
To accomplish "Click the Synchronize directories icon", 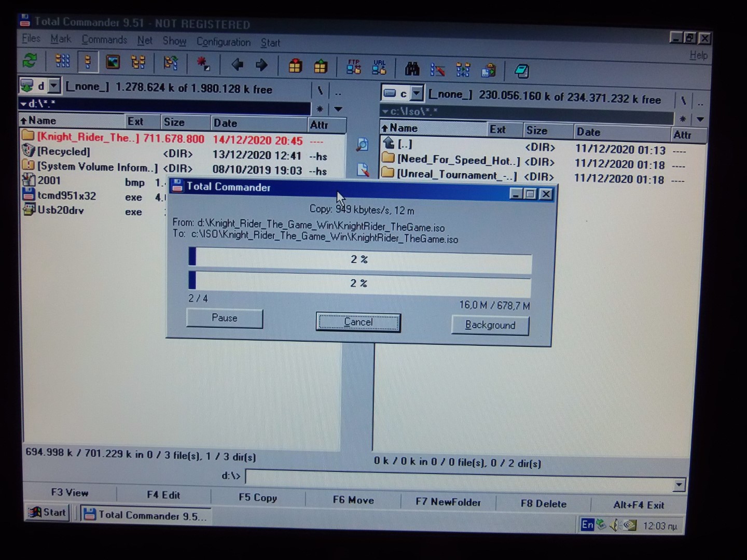I will (463, 69).
